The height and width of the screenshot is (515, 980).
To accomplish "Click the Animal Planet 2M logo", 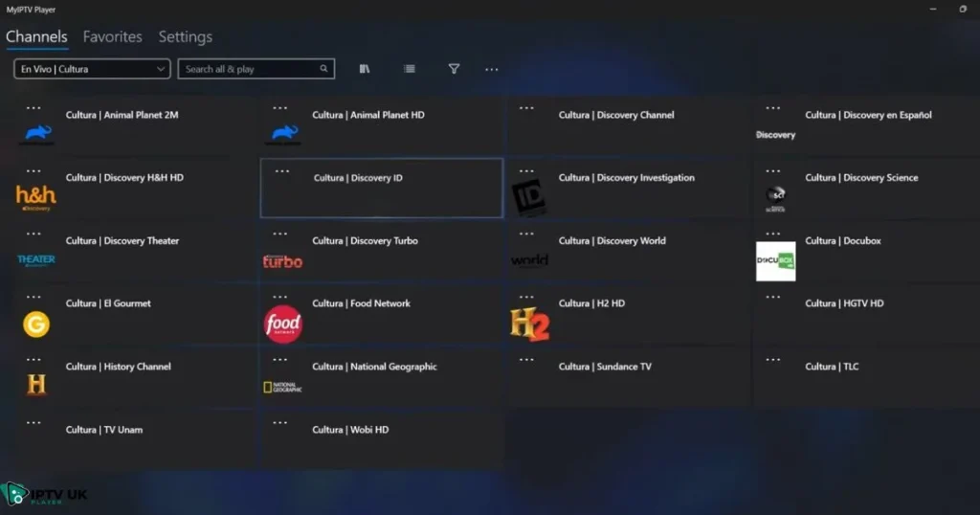I will [x=37, y=134].
